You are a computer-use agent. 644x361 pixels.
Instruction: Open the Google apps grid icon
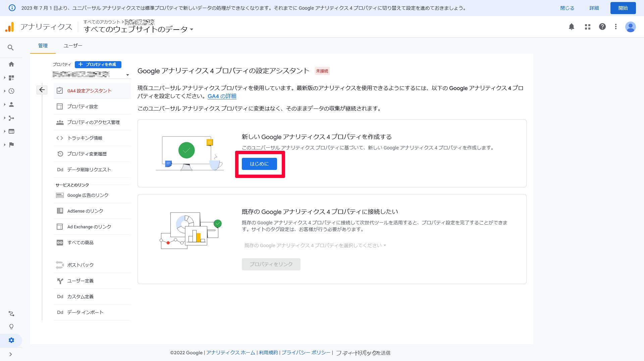point(588,27)
